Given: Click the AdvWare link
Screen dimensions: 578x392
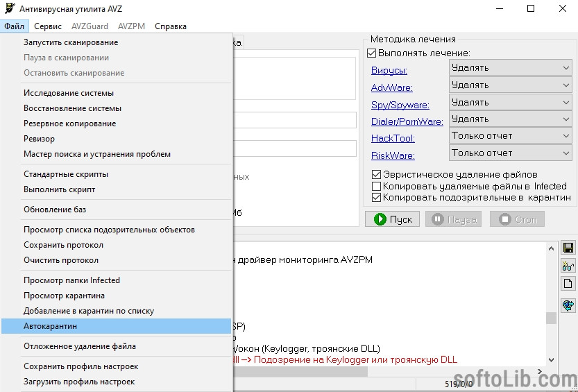Looking at the screenshot, I should 392,87.
